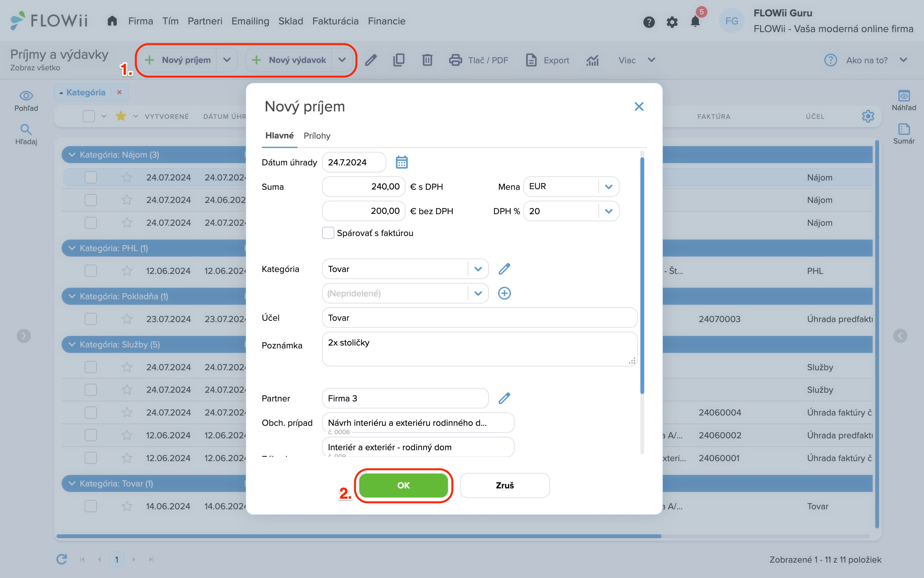Open the Emailing menu
This screenshot has width=924, height=578.
(250, 21)
